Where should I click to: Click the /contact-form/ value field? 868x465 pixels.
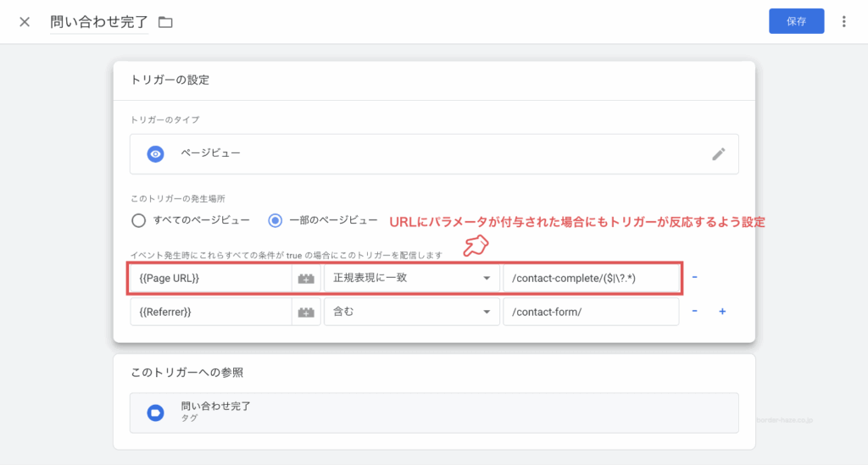(591, 312)
